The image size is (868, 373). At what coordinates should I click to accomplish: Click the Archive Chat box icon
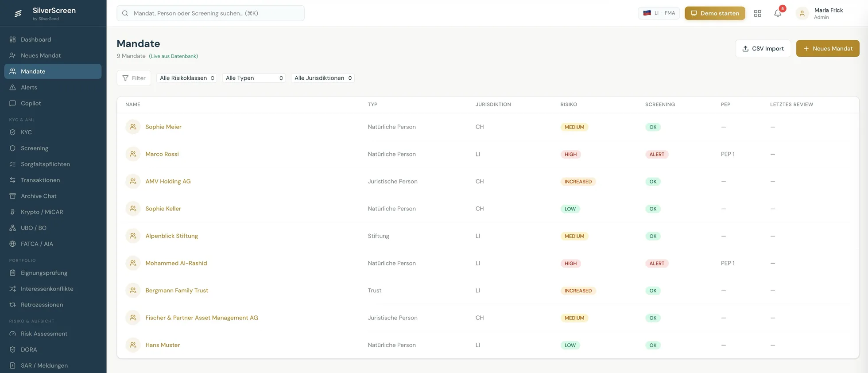coord(12,196)
